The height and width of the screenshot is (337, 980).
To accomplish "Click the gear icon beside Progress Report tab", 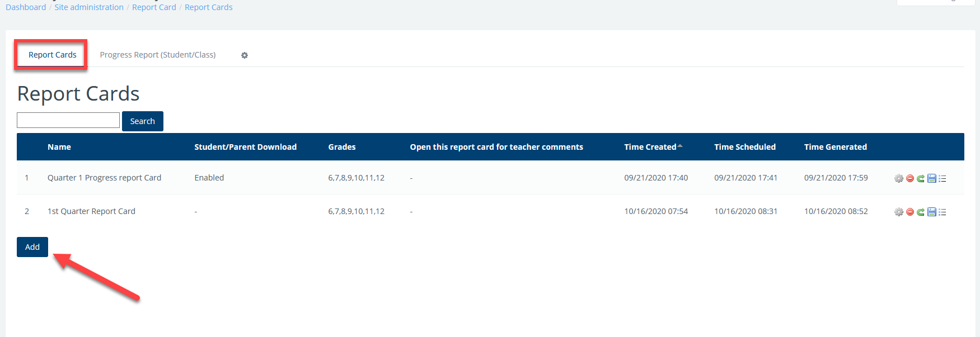I will pos(245,55).
